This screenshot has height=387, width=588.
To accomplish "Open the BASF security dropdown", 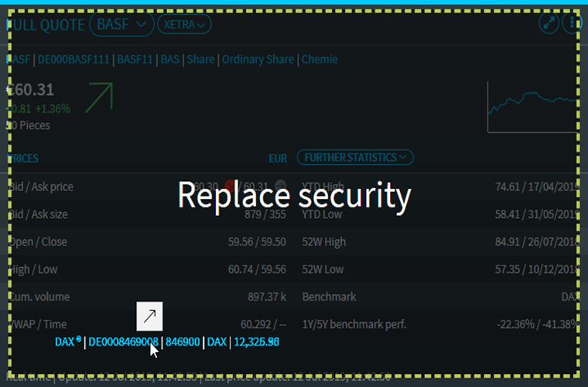I will click(121, 24).
